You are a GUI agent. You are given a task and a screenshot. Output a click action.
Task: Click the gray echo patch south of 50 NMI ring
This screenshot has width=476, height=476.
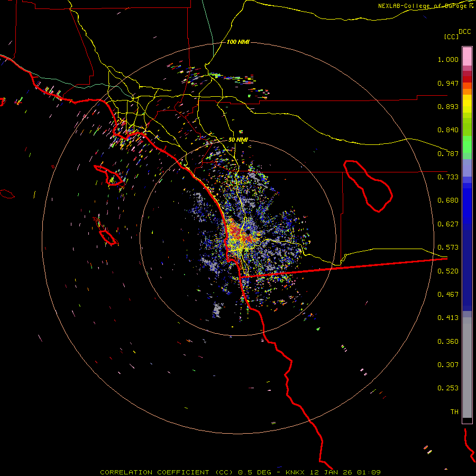(x=217, y=309)
